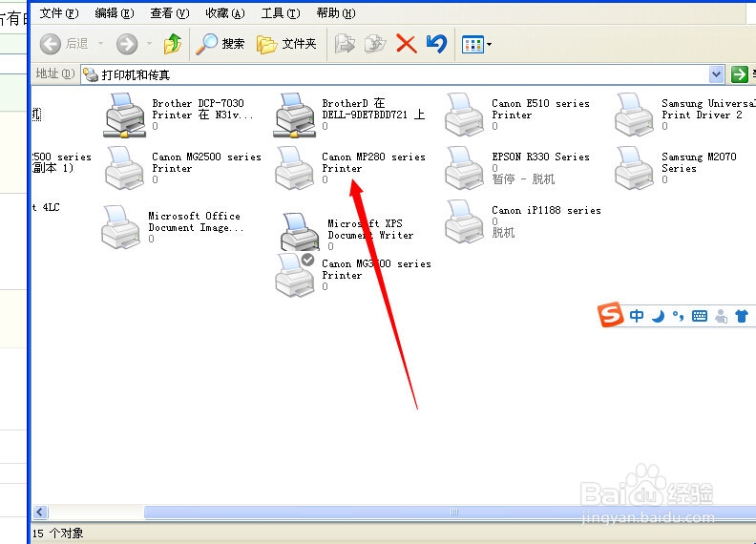Click the 'Canon MP280 series Printer' label
This screenshot has height=544, width=756.
coord(373,162)
